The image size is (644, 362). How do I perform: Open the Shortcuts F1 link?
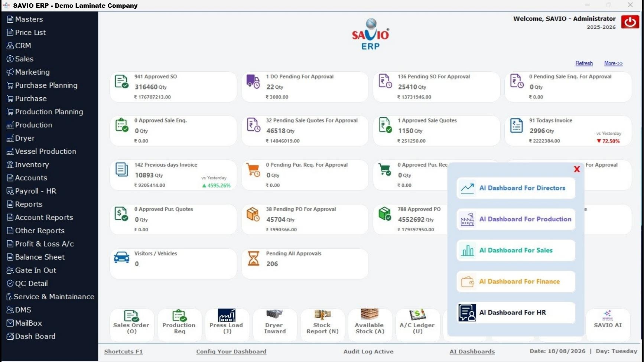[123, 352]
